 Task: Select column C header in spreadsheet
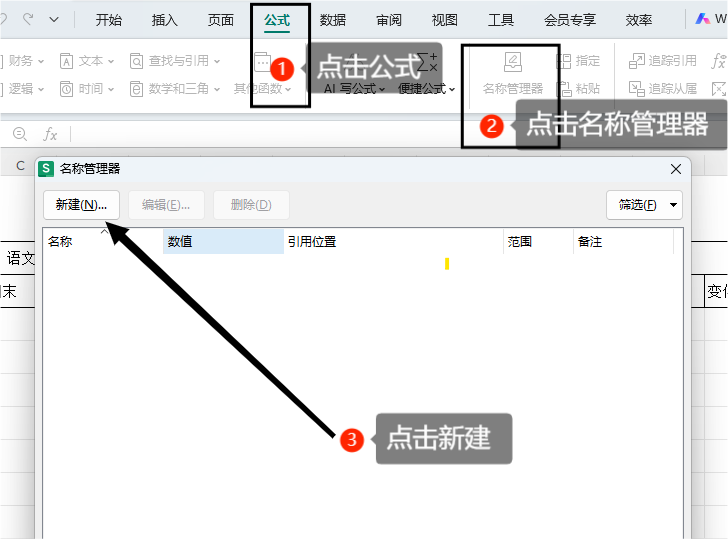pos(20,166)
